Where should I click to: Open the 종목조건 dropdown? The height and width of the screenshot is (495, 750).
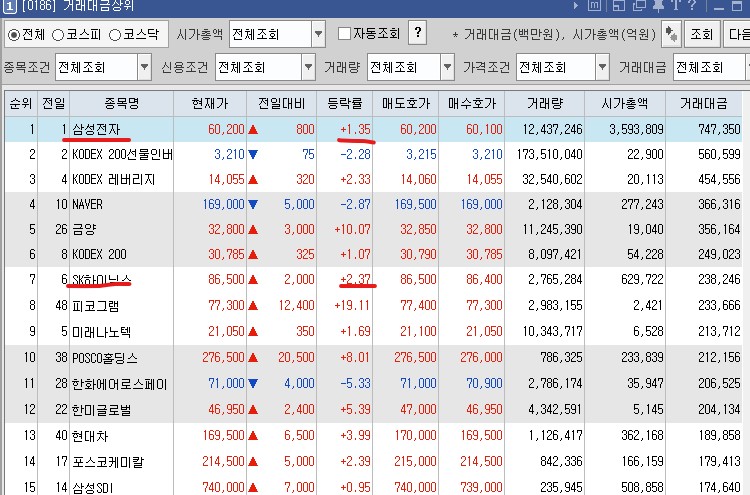[x=144, y=67]
